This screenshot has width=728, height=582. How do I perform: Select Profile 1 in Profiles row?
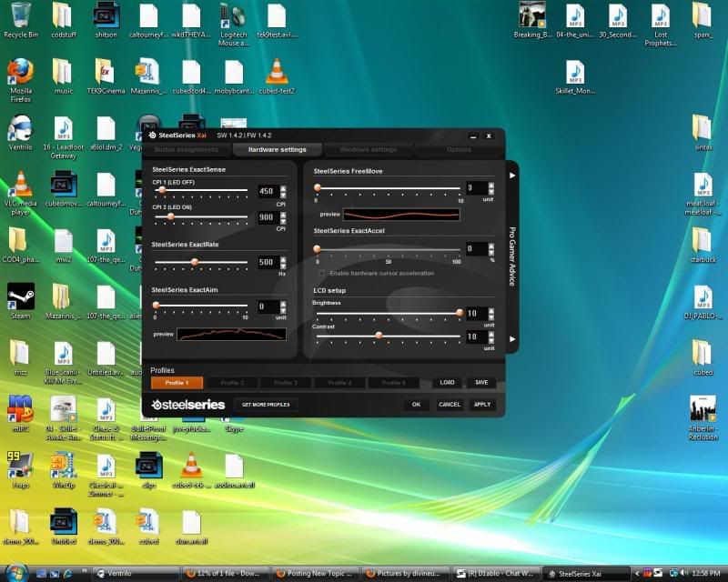(x=177, y=383)
